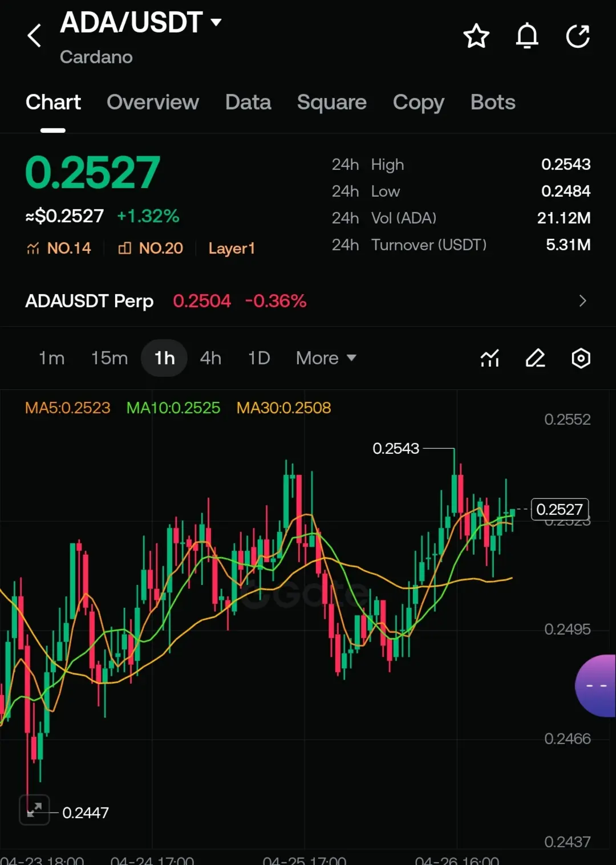
Task: Tap the 0.2495 price axis label
Action: point(568,629)
